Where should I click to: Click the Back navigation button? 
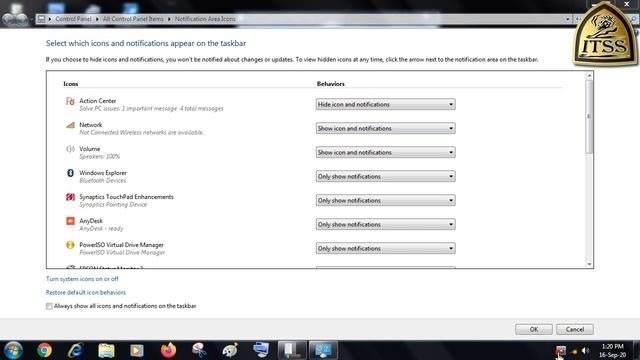point(8,19)
